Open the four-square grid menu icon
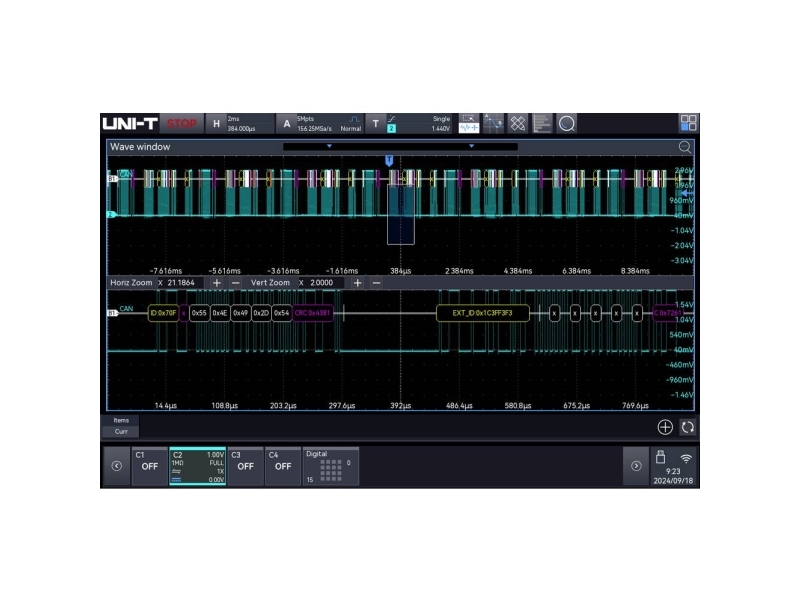The image size is (800, 600). tap(688, 123)
